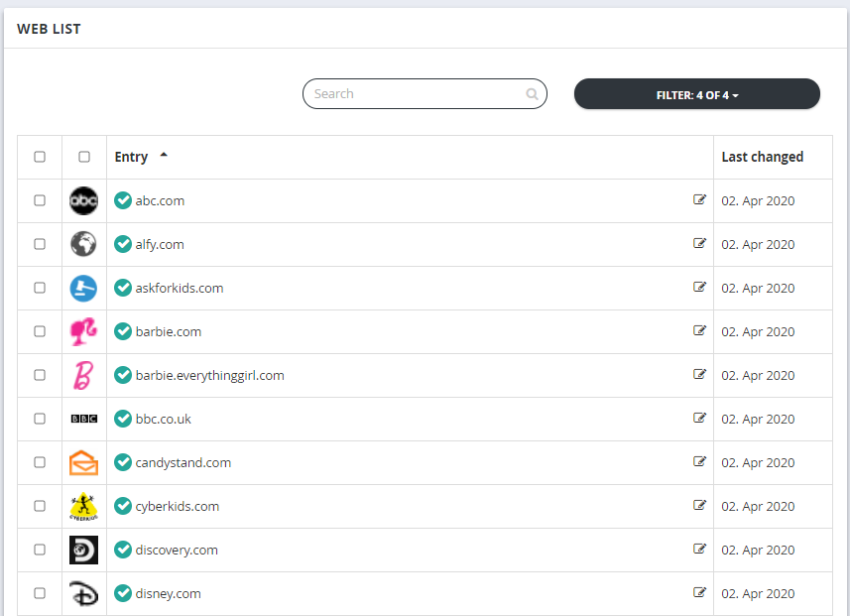
Task: Toggle the select-all checkbox in the header
Action: (x=40, y=157)
